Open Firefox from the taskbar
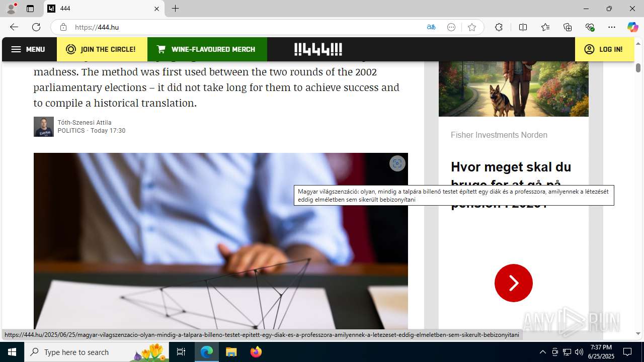This screenshot has width=644, height=362. pos(256,352)
